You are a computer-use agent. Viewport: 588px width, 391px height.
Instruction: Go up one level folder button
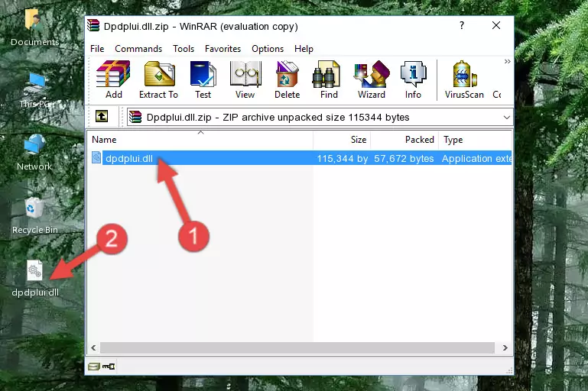pos(102,117)
